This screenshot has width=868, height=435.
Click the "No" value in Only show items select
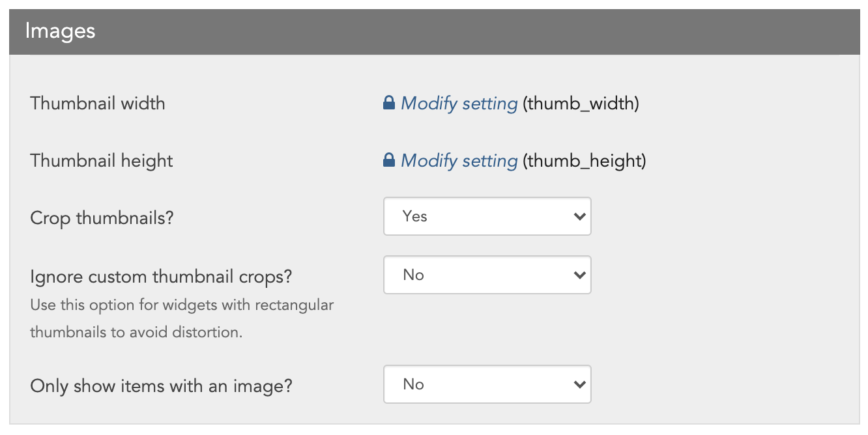[414, 385]
